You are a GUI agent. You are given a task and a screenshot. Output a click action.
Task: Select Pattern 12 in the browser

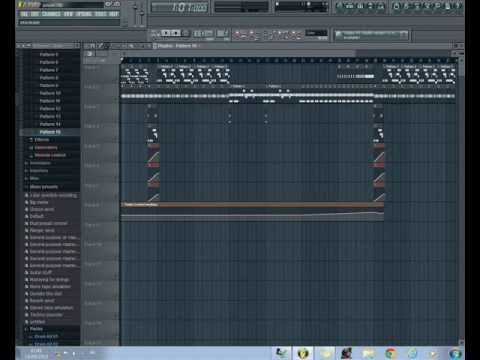[50, 109]
